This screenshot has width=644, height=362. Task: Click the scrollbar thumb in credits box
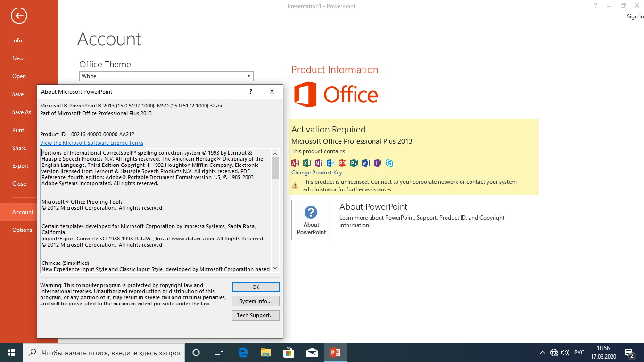pos(275,168)
